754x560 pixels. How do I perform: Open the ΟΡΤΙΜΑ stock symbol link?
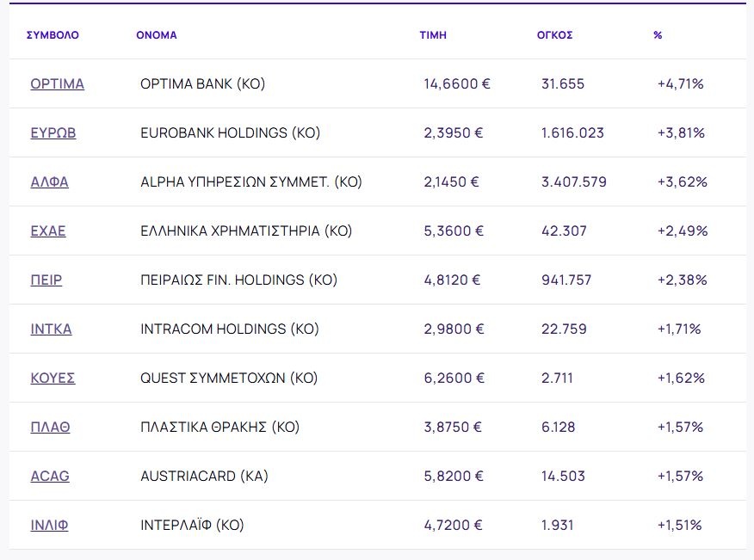[57, 84]
